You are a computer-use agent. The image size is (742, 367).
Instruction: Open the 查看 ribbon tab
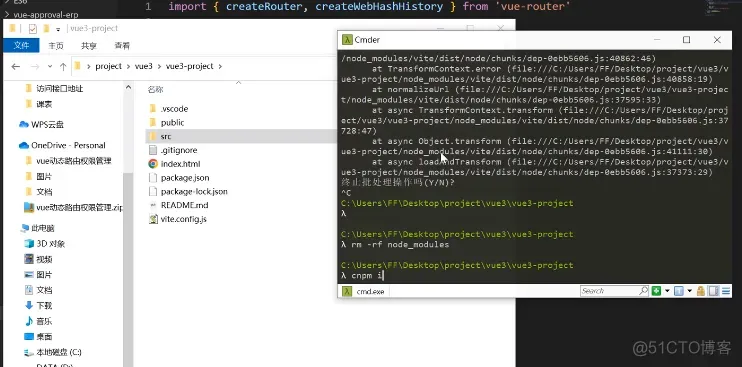pyautogui.click(x=122, y=45)
